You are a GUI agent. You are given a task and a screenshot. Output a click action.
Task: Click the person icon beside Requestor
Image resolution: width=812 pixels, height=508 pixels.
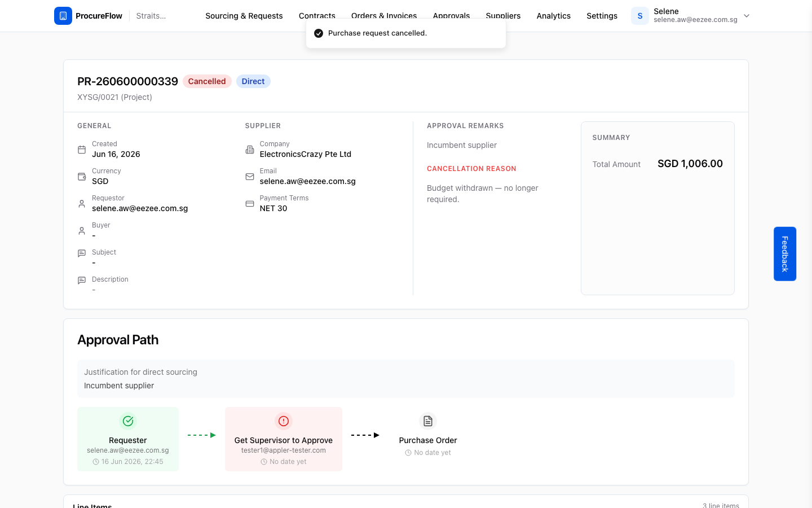82,204
